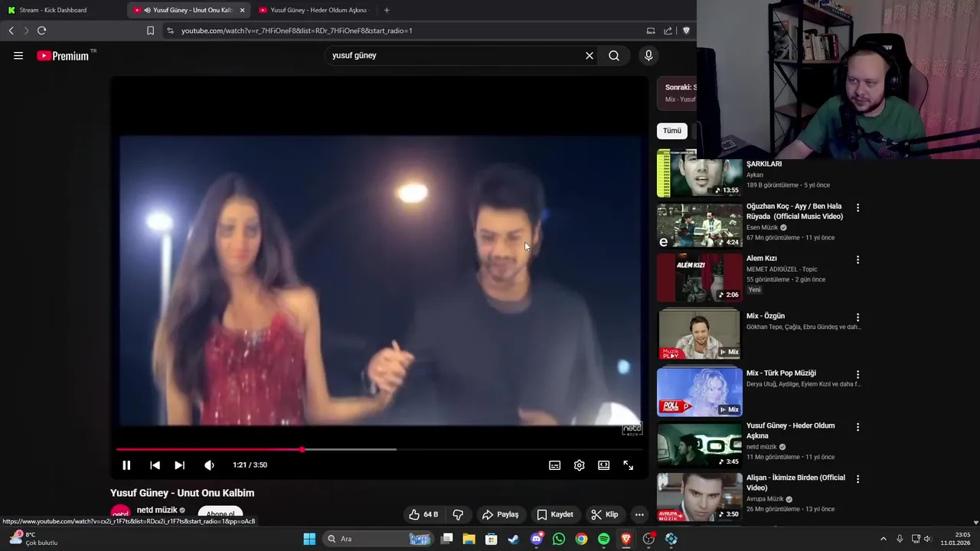
Task: Open options for Alem Kızı video
Action: click(857, 259)
